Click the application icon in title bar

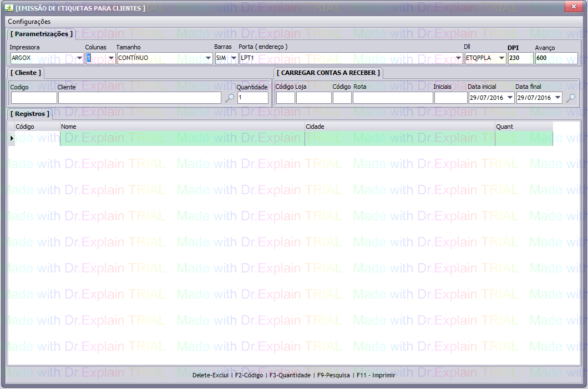pyautogui.click(x=9, y=8)
